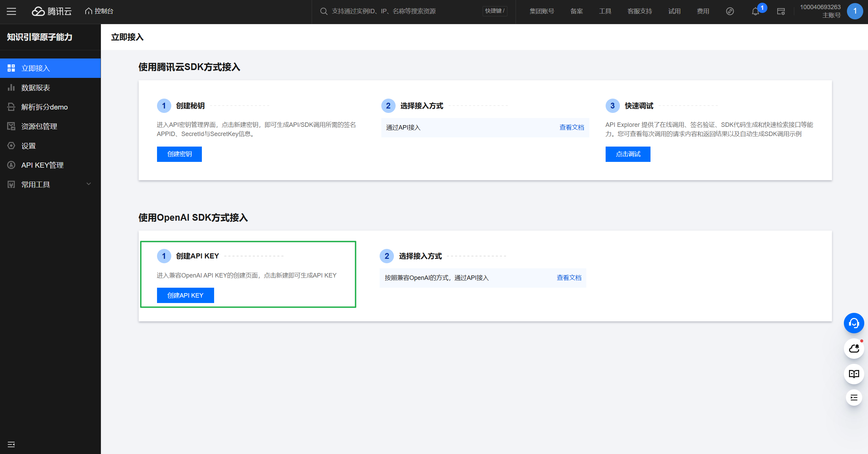Open the 试用 menu
This screenshot has width=868, height=454.
(x=674, y=11)
